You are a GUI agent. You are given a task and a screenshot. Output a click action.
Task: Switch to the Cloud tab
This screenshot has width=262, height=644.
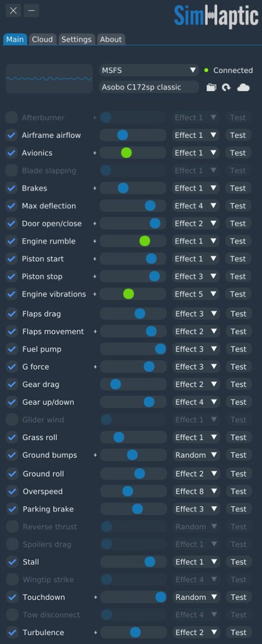[x=42, y=39]
